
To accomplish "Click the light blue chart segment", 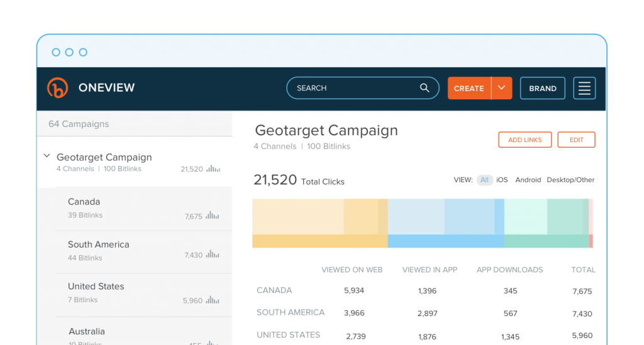I will coord(415,217).
